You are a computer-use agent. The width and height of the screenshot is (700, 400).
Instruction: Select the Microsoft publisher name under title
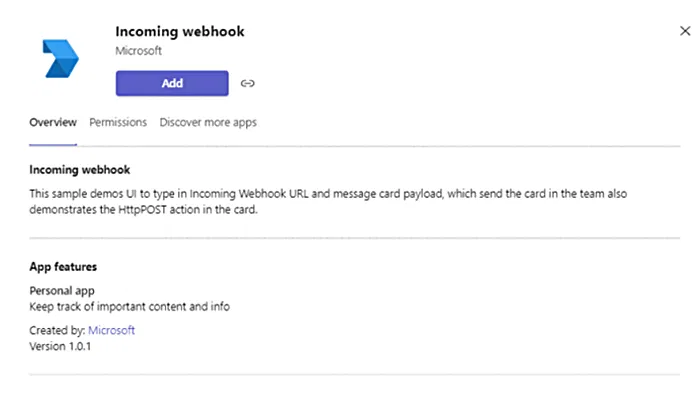click(138, 50)
